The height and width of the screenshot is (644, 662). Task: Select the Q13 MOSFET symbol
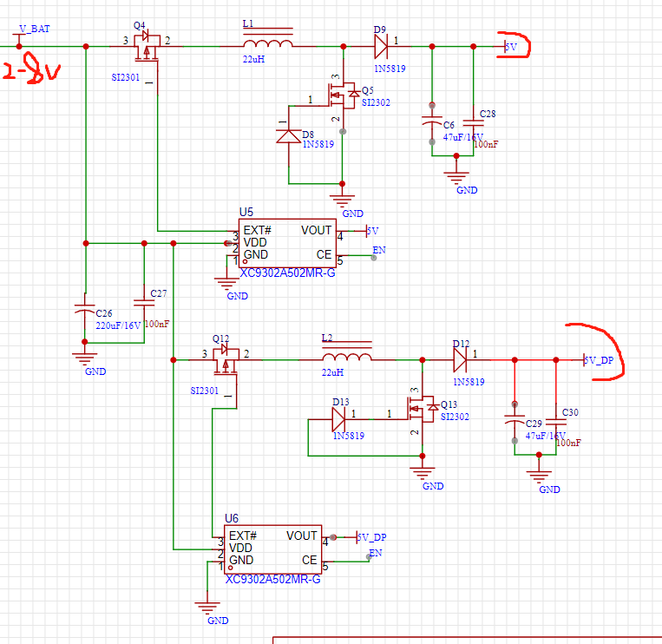423,409
